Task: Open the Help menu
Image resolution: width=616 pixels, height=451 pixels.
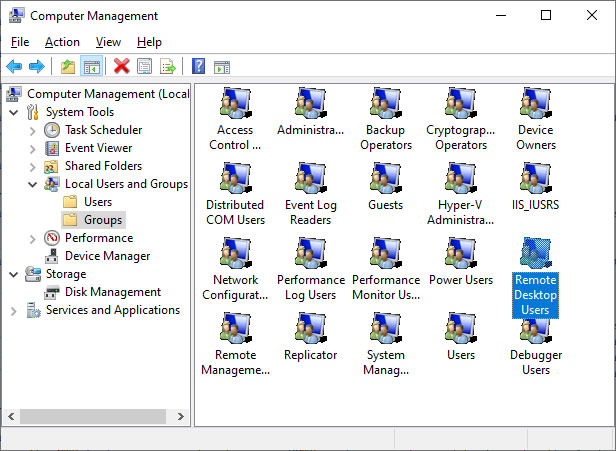Action: (149, 42)
